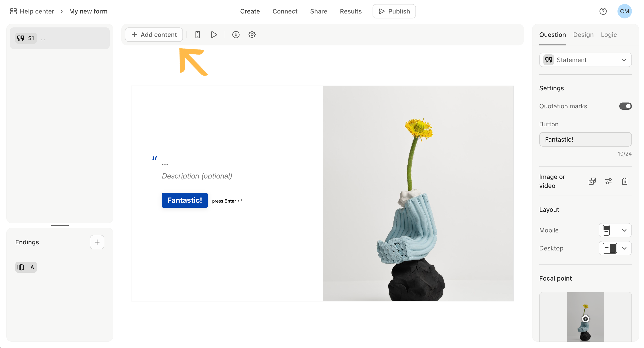Open the Connect menu item
Viewport: 644px width, 348px height.
tap(285, 11)
